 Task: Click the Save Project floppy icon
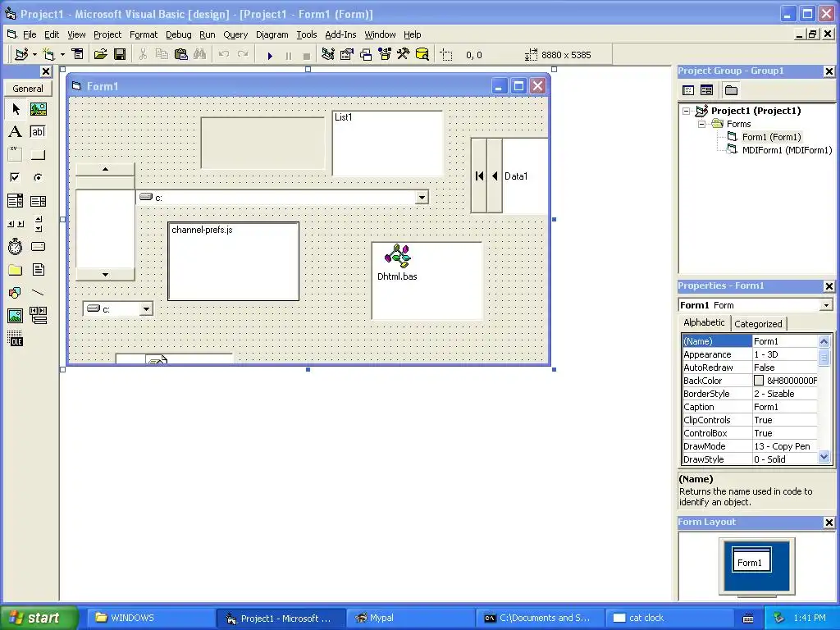point(120,54)
